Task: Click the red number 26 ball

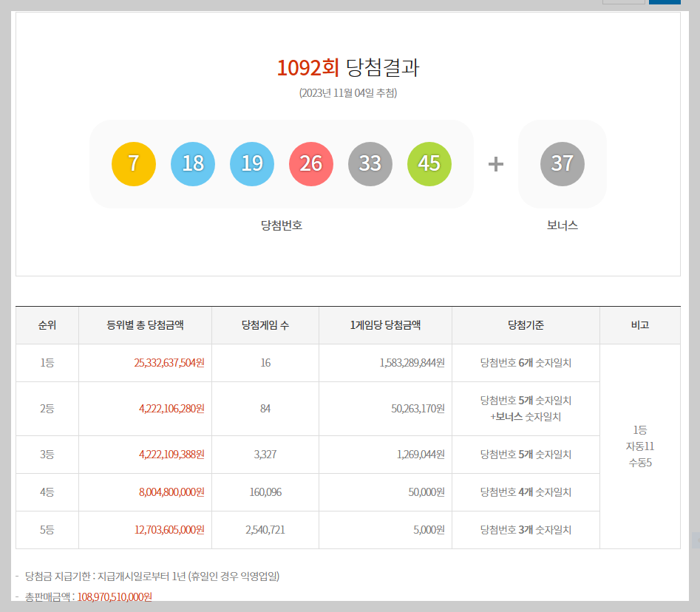Action: [x=311, y=164]
